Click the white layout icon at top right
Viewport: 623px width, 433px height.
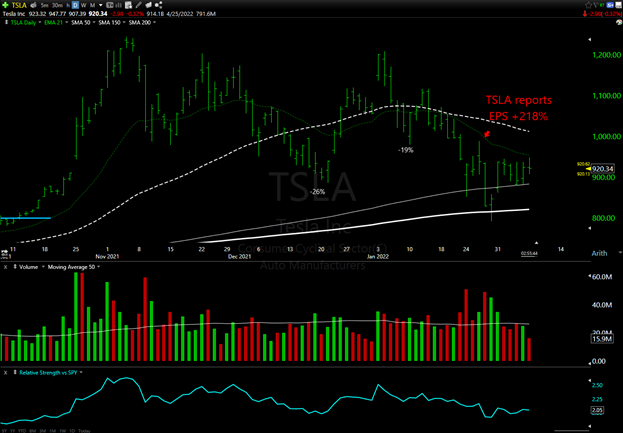pyautogui.click(x=618, y=5)
